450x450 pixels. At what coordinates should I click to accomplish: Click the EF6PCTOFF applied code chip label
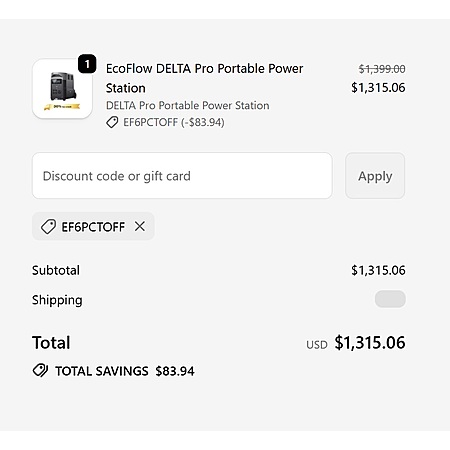[x=93, y=227]
